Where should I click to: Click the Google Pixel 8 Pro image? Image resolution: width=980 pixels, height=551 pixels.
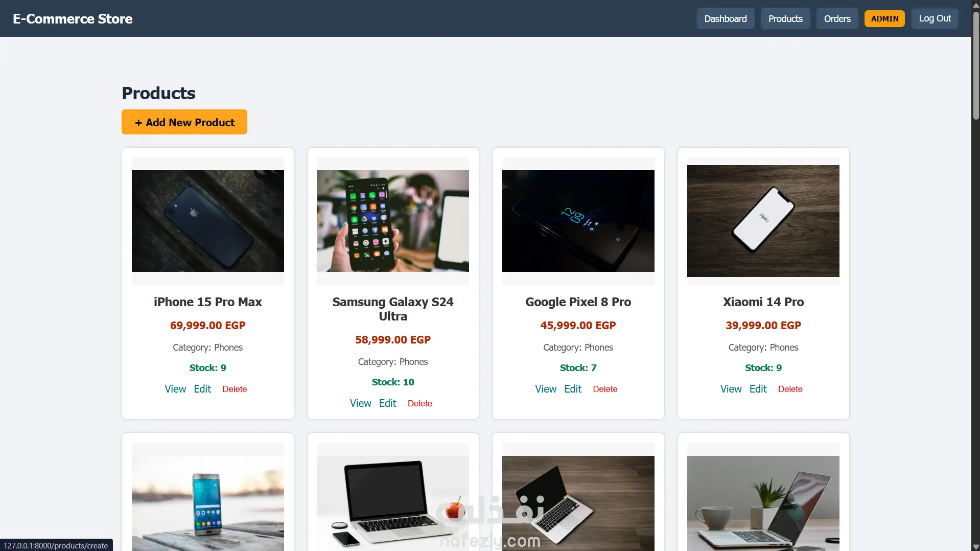click(578, 221)
